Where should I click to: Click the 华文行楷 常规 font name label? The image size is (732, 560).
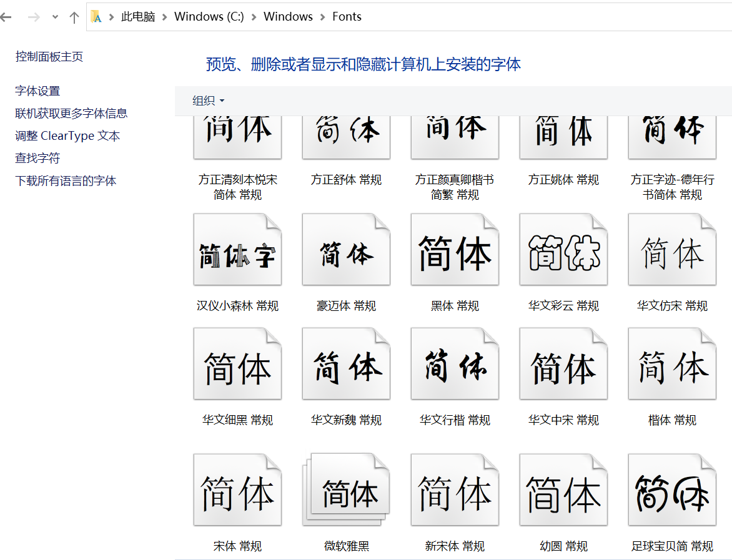click(x=455, y=420)
